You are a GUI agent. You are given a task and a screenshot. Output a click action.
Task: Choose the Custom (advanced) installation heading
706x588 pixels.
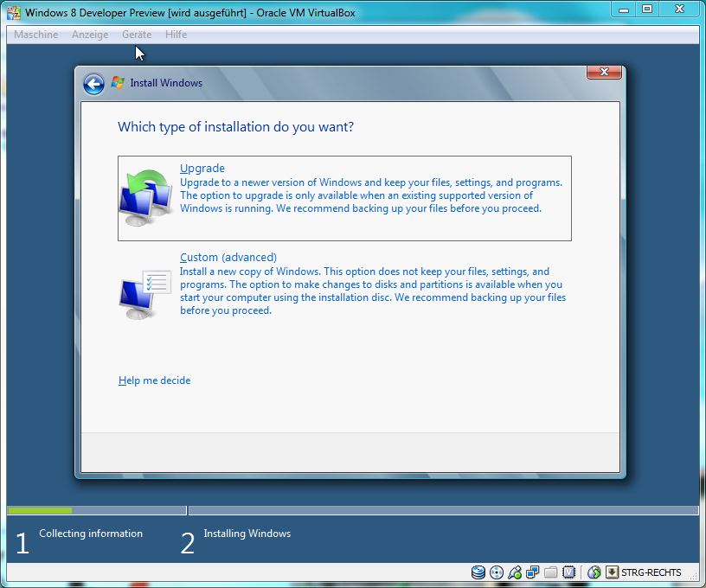point(228,257)
